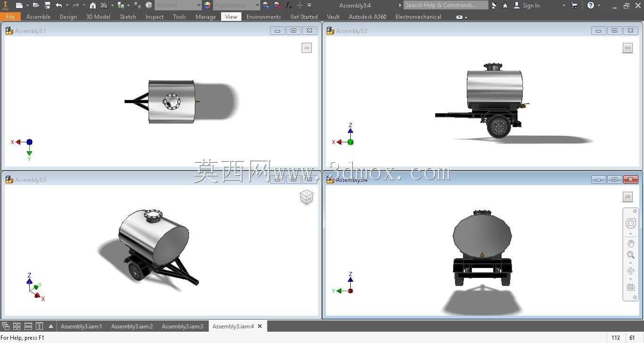Open Favorites star icon

coord(505,5)
